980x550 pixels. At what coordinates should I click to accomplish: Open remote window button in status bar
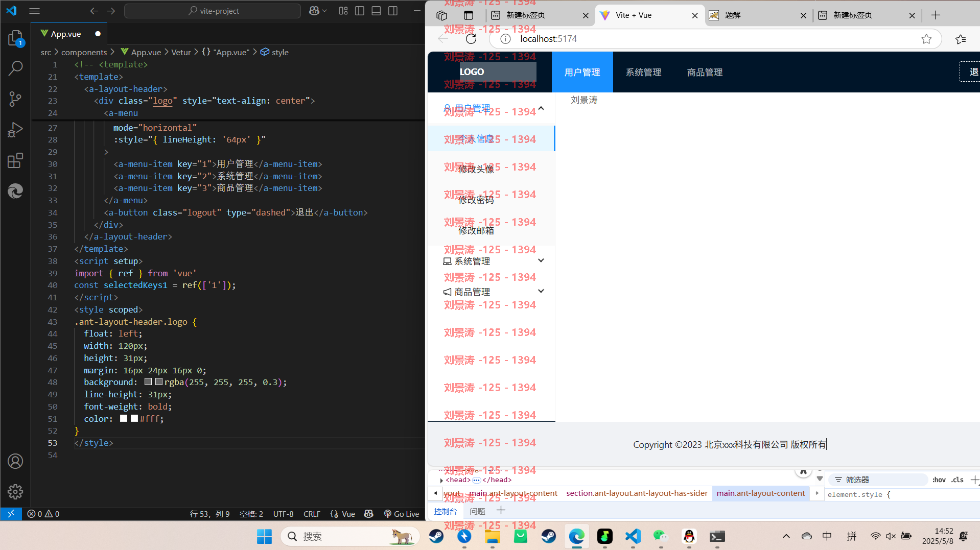[x=11, y=514]
